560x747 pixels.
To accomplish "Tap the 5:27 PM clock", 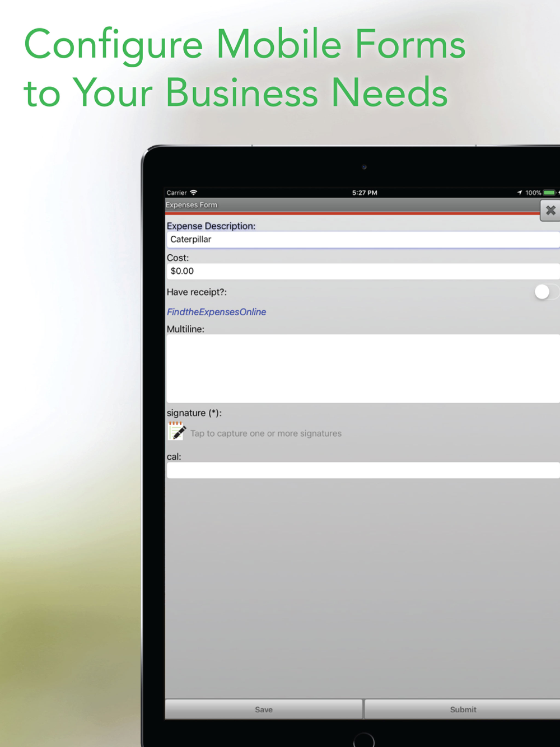I will tap(365, 193).
